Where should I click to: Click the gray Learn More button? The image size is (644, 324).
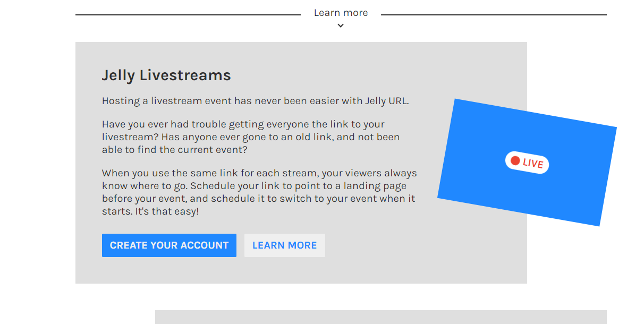(x=284, y=245)
